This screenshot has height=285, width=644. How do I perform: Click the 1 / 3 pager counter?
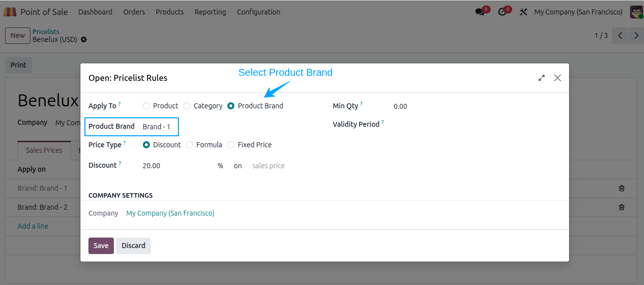[x=601, y=35]
